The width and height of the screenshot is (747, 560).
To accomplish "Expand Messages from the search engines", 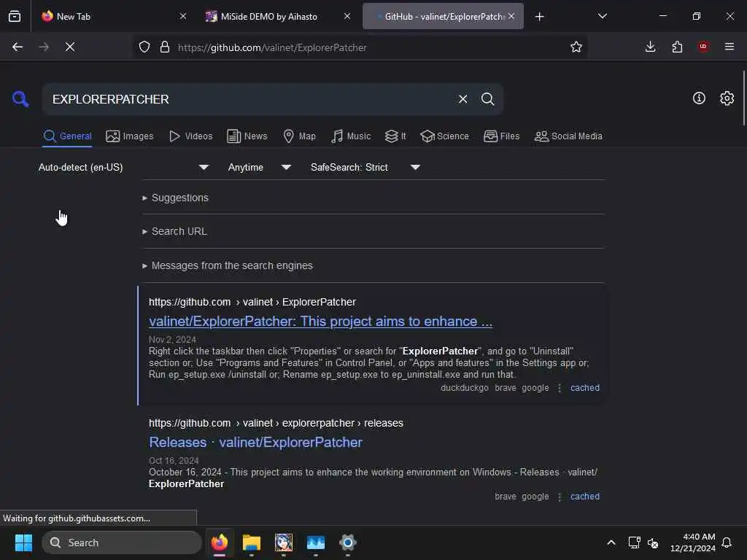I will (x=228, y=265).
